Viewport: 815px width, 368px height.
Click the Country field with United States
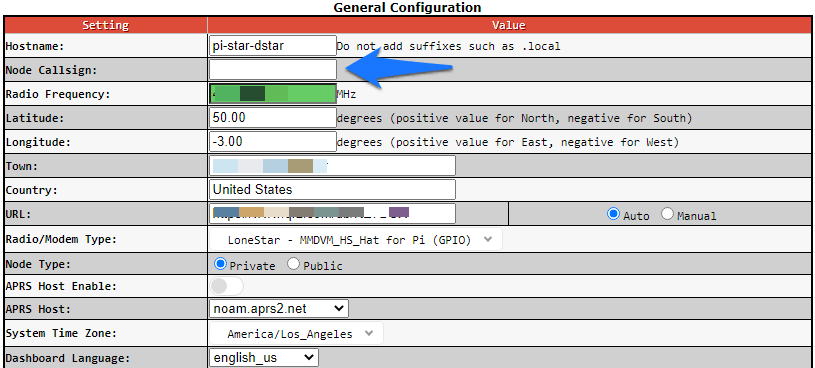[332, 190]
